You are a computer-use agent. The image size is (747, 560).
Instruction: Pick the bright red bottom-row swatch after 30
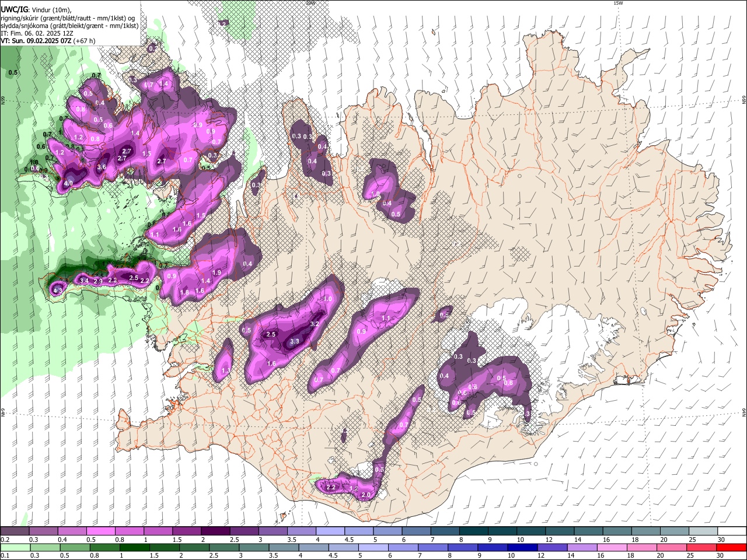pos(731,547)
